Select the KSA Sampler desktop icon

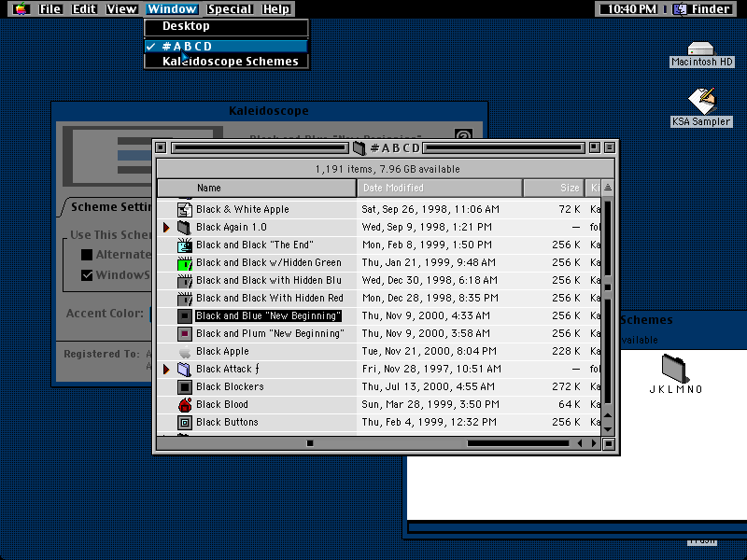(702, 101)
